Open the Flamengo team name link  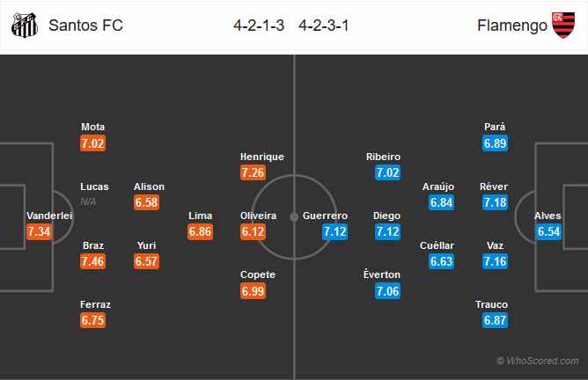click(512, 26)
